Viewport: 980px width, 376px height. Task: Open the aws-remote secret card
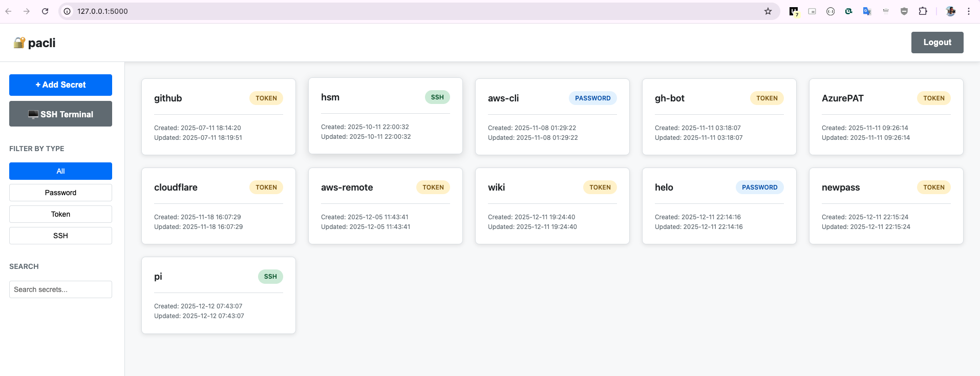tap(386, 206)
